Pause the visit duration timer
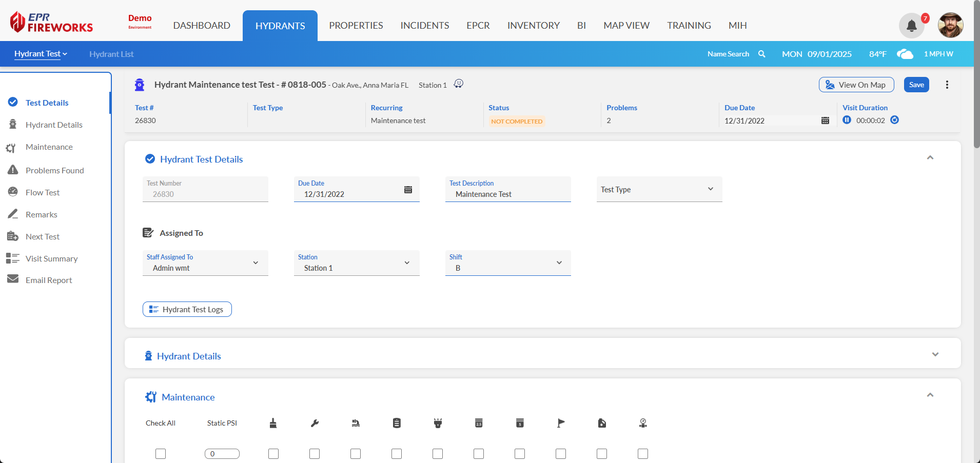Viewport: 980px width, 463px height. click(x=847, y=120)
